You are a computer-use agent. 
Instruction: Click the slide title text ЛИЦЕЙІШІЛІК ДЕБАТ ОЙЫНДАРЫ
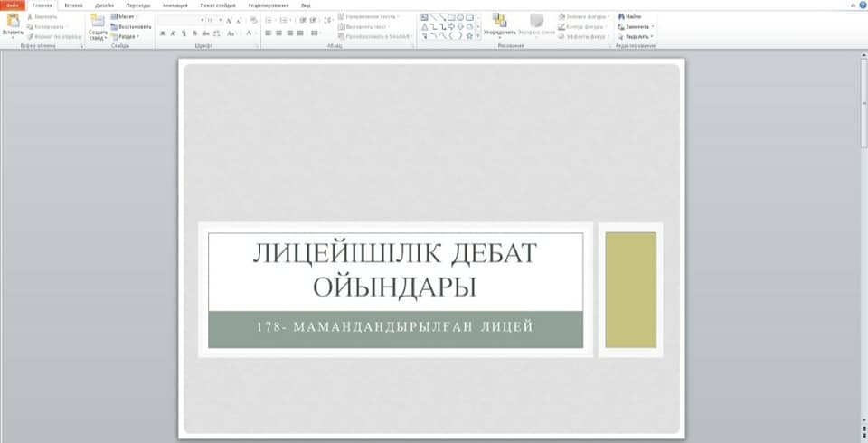pos(394,270)
